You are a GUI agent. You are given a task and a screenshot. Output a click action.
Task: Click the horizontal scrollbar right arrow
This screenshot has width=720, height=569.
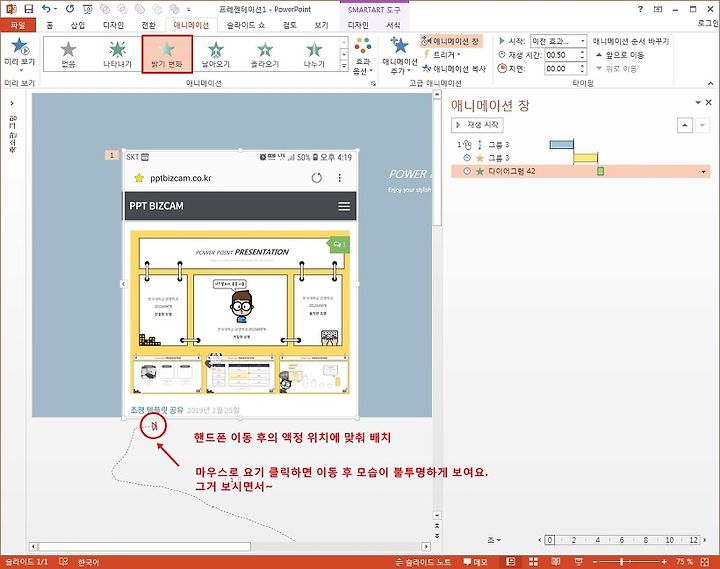(427, 546)
